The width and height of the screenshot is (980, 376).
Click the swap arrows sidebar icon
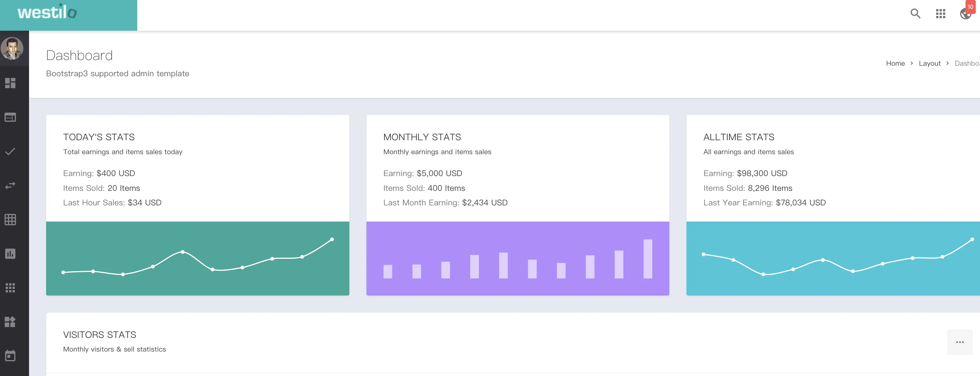point(10,185)
